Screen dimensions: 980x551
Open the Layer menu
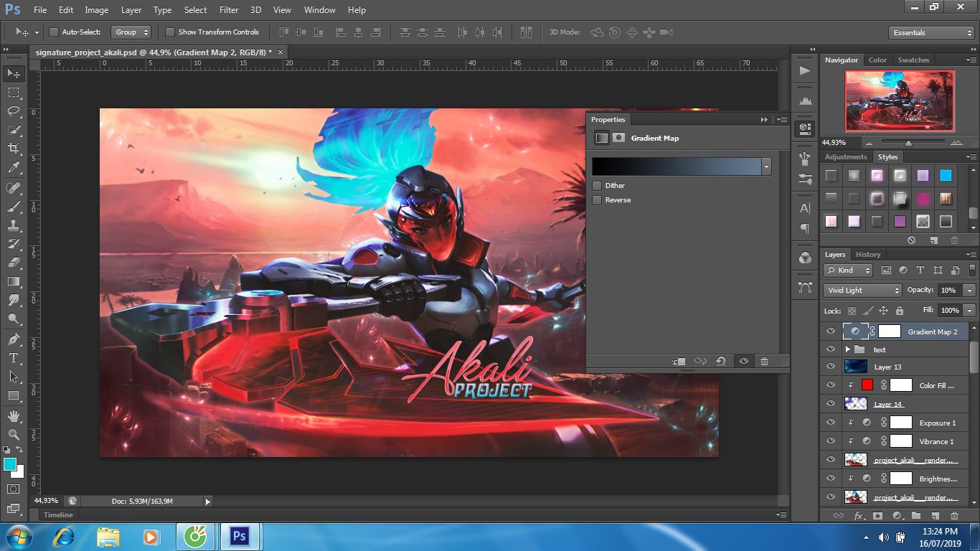(131, 10)
